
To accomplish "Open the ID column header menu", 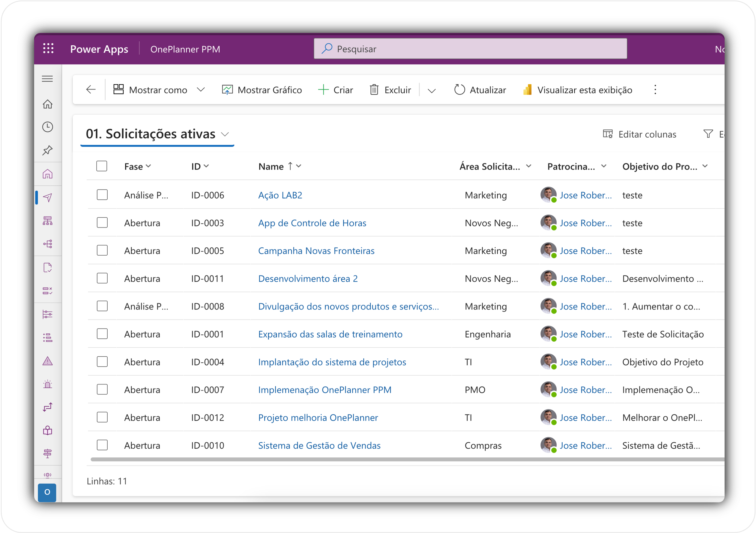I will pyautogui.click(x=200, y=167).
